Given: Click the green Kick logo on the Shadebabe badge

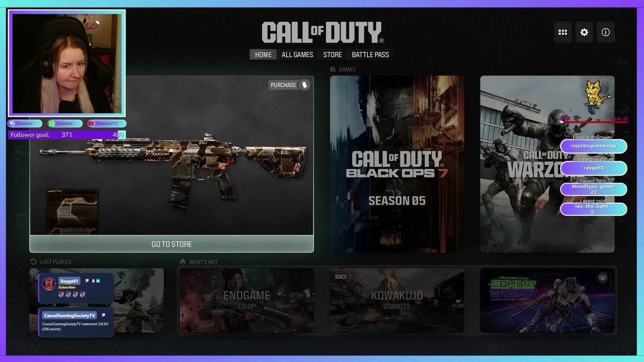Looking at the screenshot, I should pyautogui.click(x=52, y=124).
